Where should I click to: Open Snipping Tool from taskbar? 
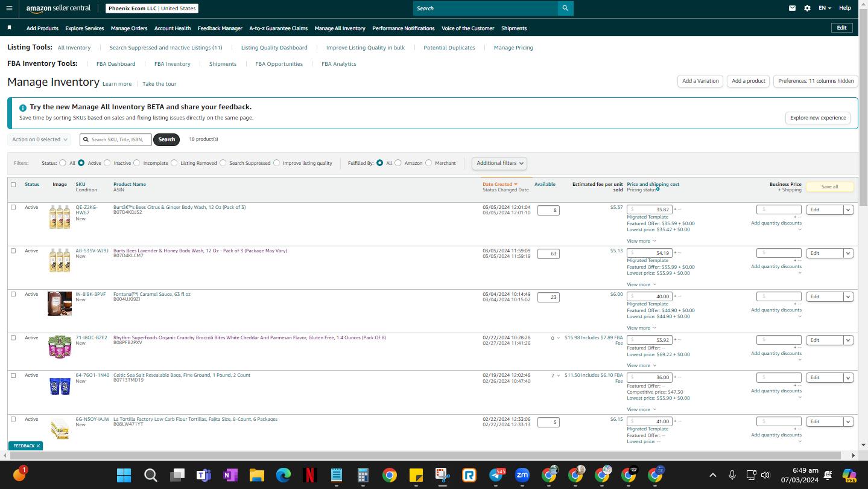click(443, 475)
